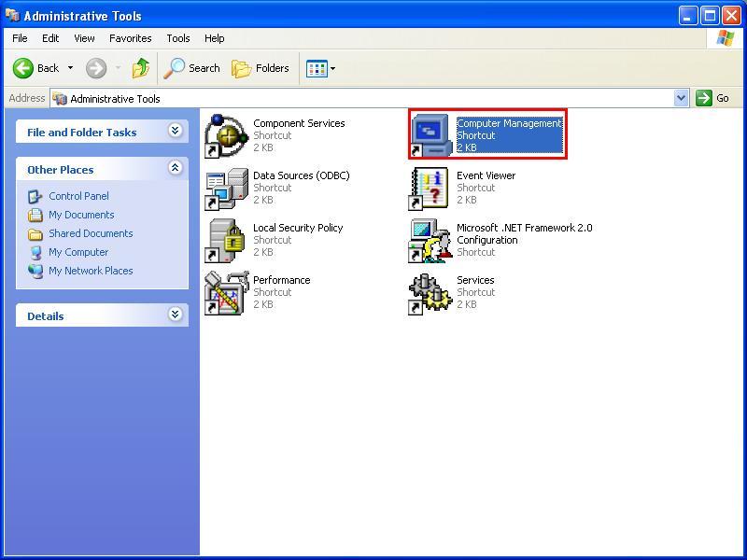Click the Event Viewer name label
This screenshot has width=747, height=560.
pyautogui.click(x=486, y=175)
